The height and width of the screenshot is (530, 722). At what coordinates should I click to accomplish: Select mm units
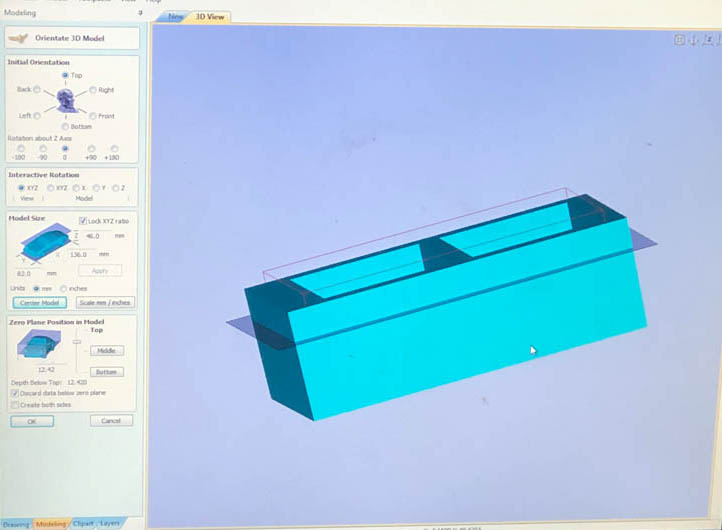tap(36, 289)
